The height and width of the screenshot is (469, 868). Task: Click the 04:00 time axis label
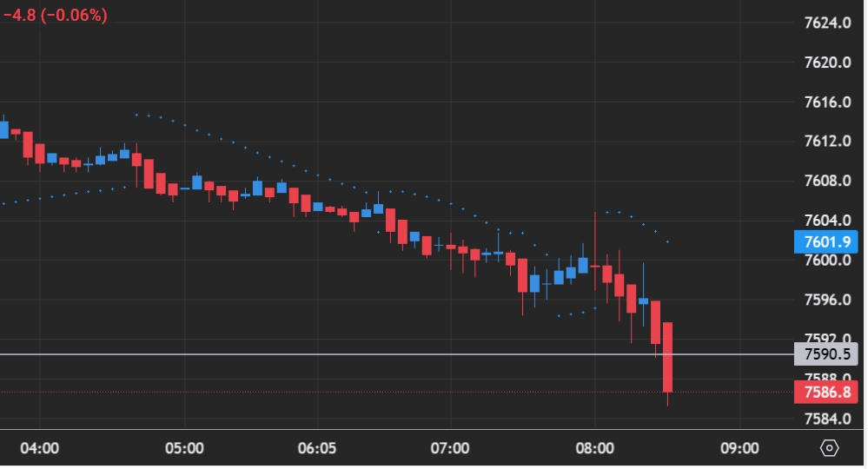[x=39, y=448]
